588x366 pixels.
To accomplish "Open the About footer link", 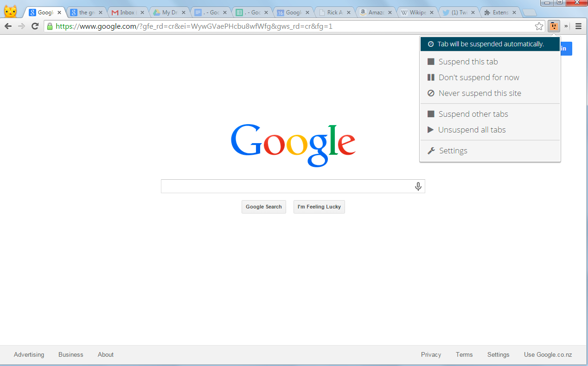I will point(106,354).
